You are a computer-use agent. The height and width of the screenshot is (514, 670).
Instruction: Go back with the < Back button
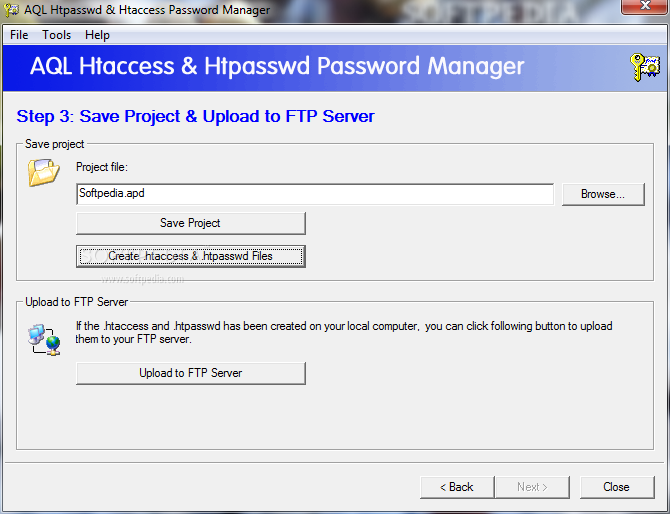pyautogui.click(x=456, y=487)
